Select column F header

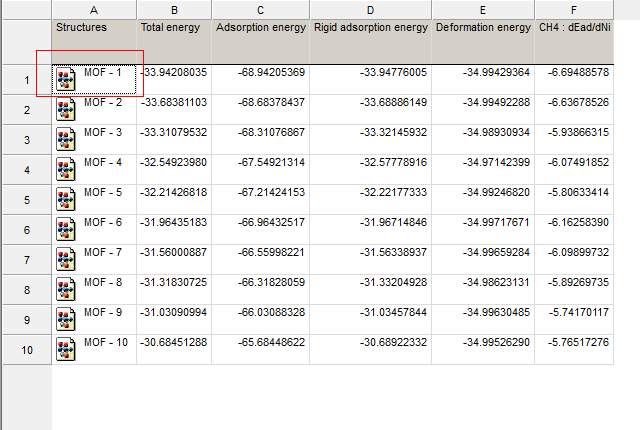tap(574, 10)
